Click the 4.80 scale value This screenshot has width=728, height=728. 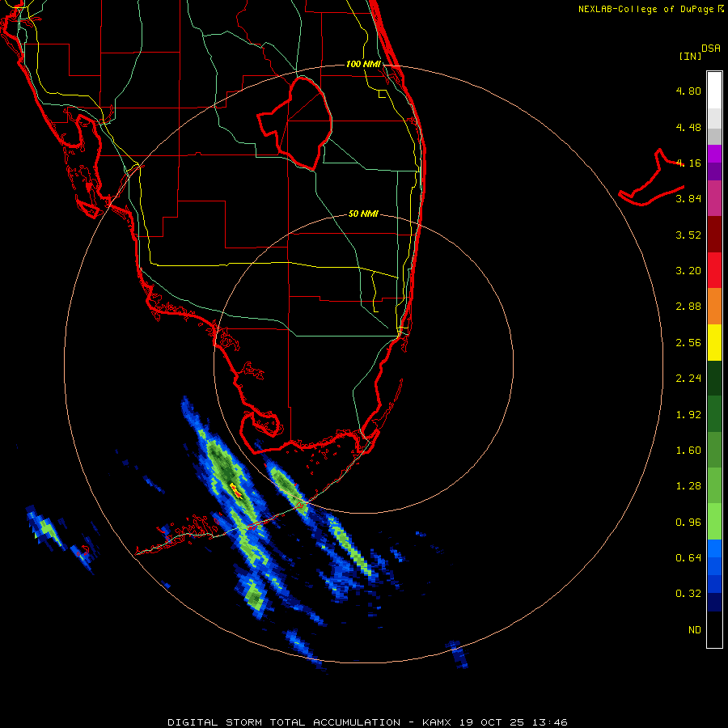688,91
